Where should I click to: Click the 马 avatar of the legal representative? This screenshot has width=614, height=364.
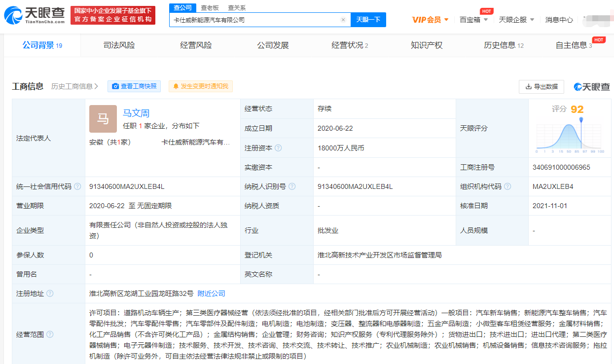103,119
